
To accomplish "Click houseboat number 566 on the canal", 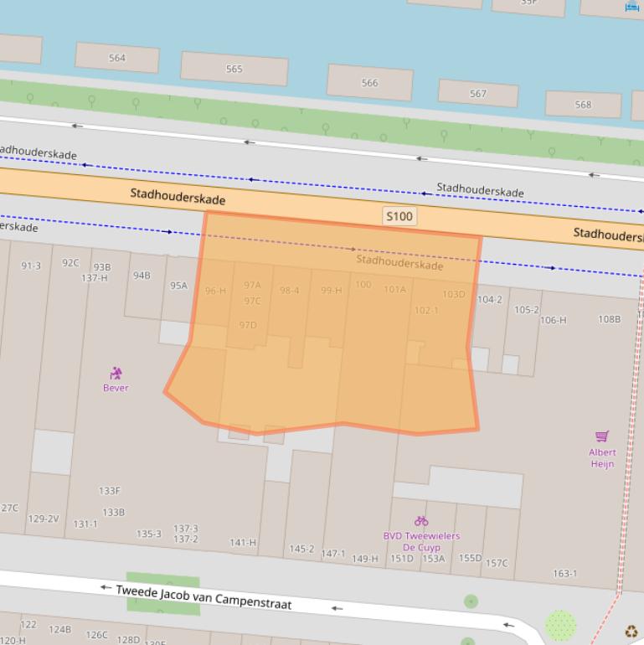I will pos(369,83).
